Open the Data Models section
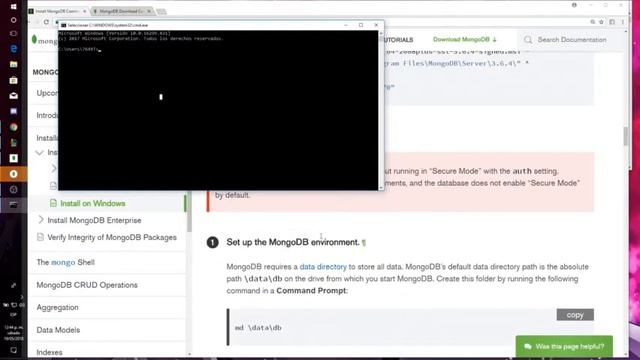Viewport: 640px width, 360px height. coord(58,330)
